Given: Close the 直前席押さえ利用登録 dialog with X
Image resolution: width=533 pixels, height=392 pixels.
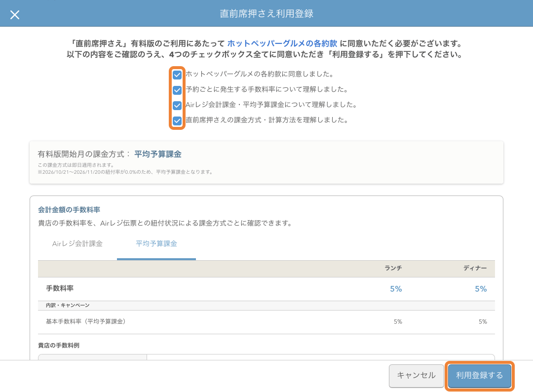Looking at the screenshot, I should click(x=15, y=15).
